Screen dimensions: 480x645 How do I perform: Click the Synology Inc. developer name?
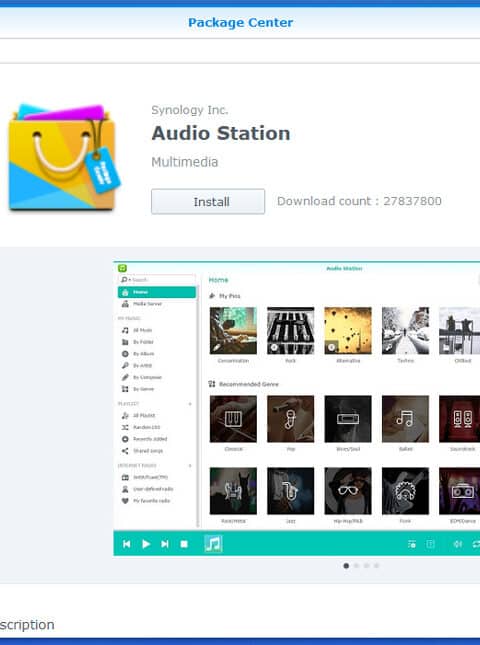click(x=190, y=110)
